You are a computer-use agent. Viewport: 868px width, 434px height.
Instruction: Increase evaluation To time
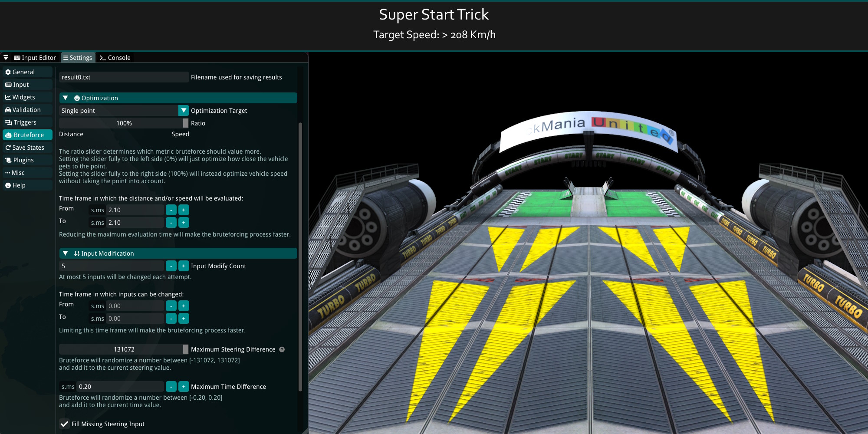pyautogui.click(x=184, y=223)
